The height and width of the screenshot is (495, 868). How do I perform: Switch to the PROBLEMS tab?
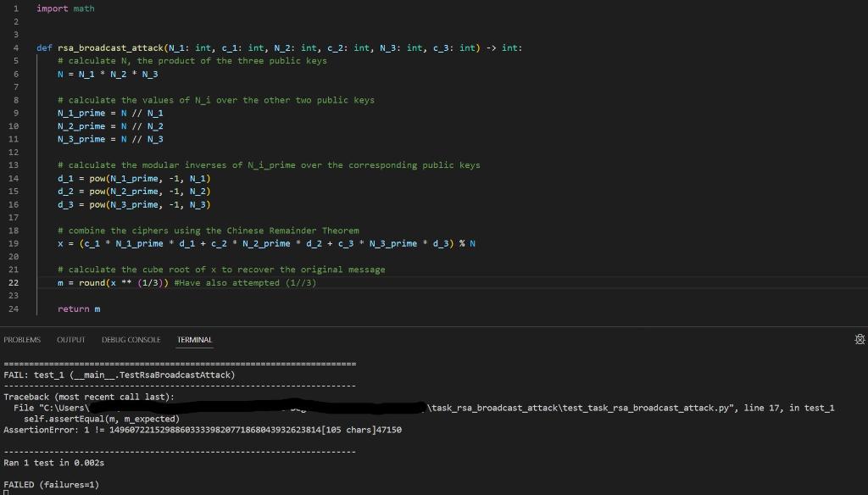[20, 339]
